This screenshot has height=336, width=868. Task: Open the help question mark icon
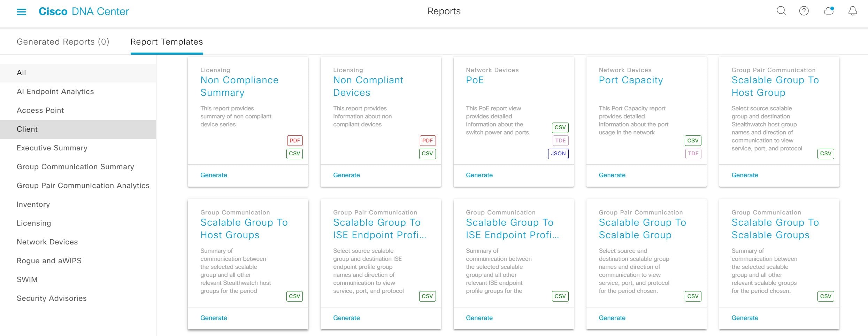point(804,11)
